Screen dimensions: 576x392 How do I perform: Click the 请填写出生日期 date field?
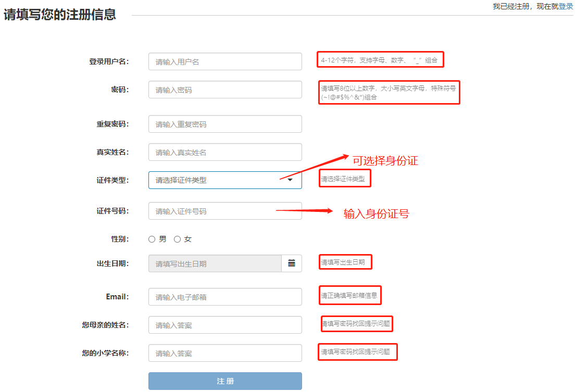(215, 263)
